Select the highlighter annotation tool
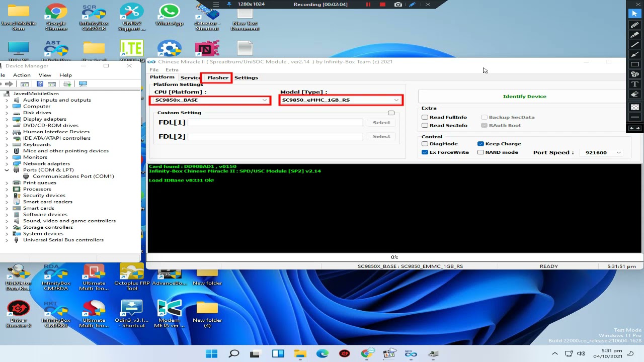This screenshot has width=644, height=362. [x=634, y=35]
